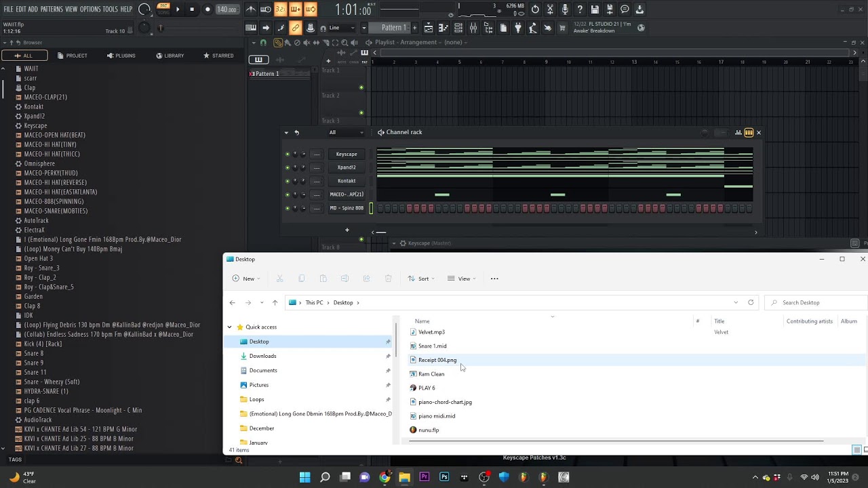Add a new channel with plus button

tap(347, 230)
